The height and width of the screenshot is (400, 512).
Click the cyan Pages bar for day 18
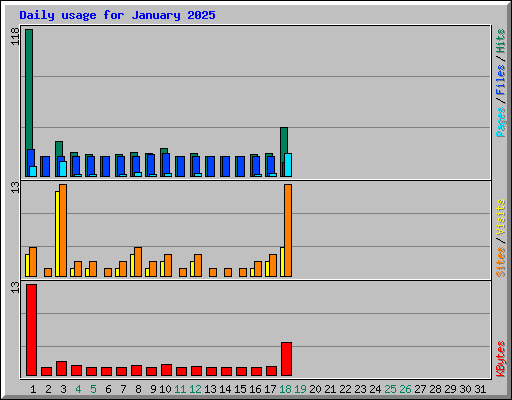pyautogui.click(x=288, y=165)
